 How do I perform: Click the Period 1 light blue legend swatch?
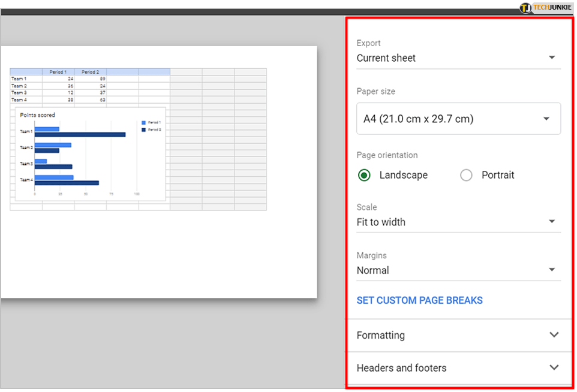[143, 122]
